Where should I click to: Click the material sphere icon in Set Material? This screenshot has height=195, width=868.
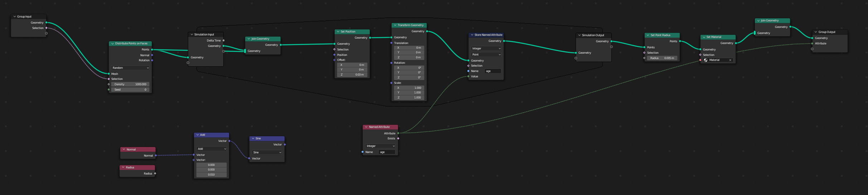tap(705, 60)
